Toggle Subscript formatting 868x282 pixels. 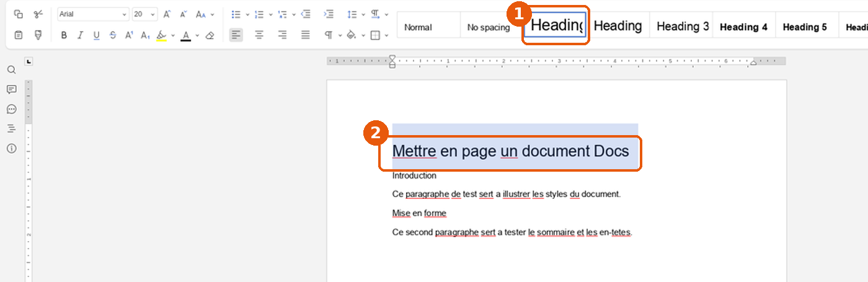[145, 35]
